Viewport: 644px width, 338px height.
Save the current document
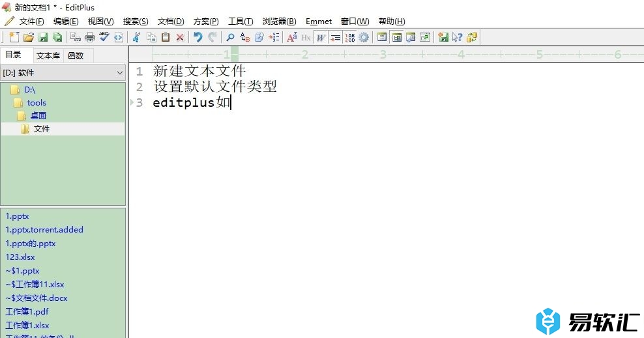coord(43,37)
